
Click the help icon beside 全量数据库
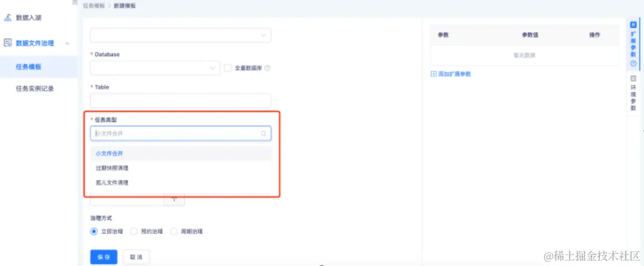click(x=268, y=68)
